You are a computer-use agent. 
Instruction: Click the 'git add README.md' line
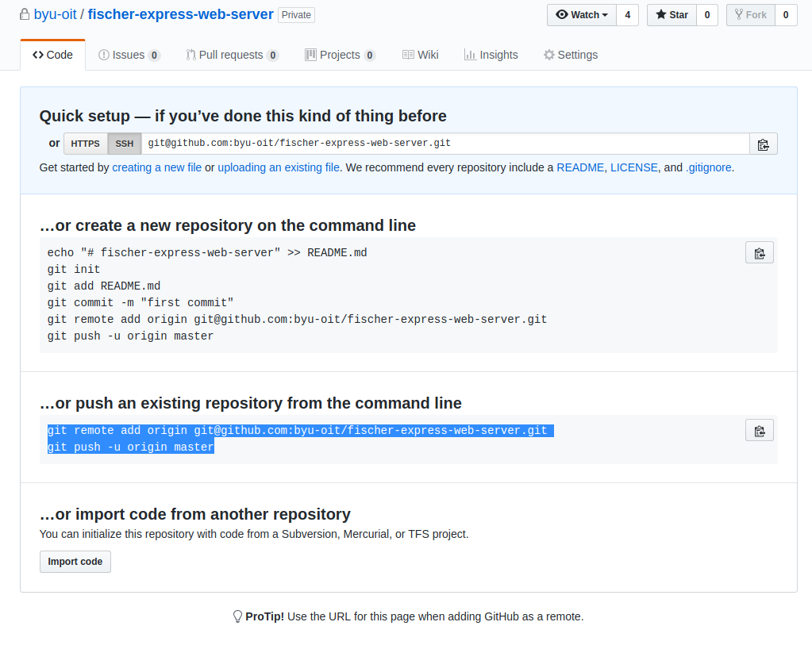(x=103, y=286)
